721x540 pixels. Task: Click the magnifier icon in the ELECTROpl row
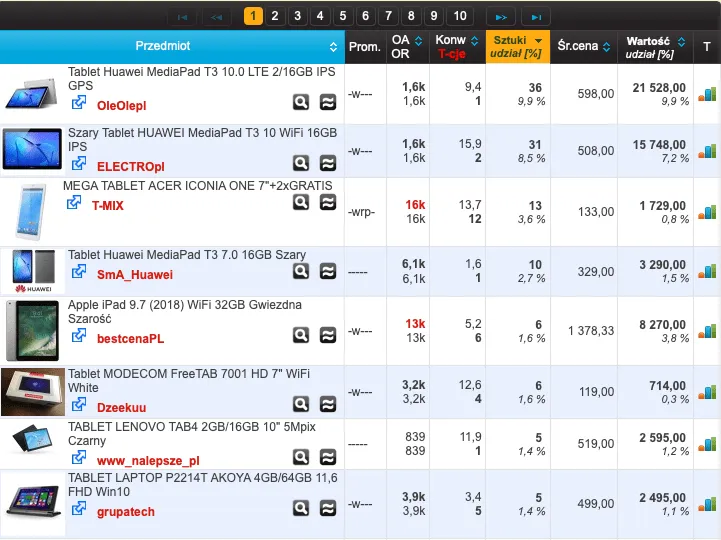[x=301, y=163]
